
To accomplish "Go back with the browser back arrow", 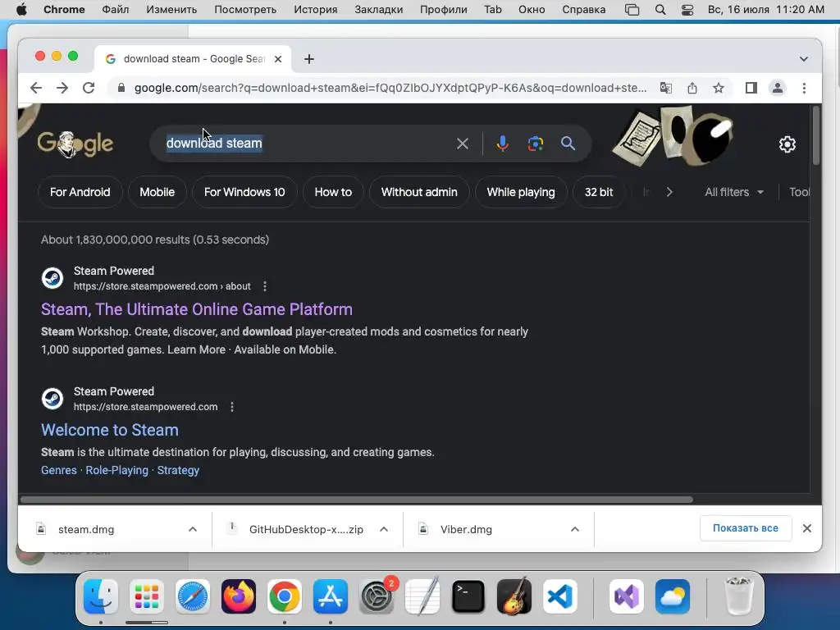I will coord(36,88).
